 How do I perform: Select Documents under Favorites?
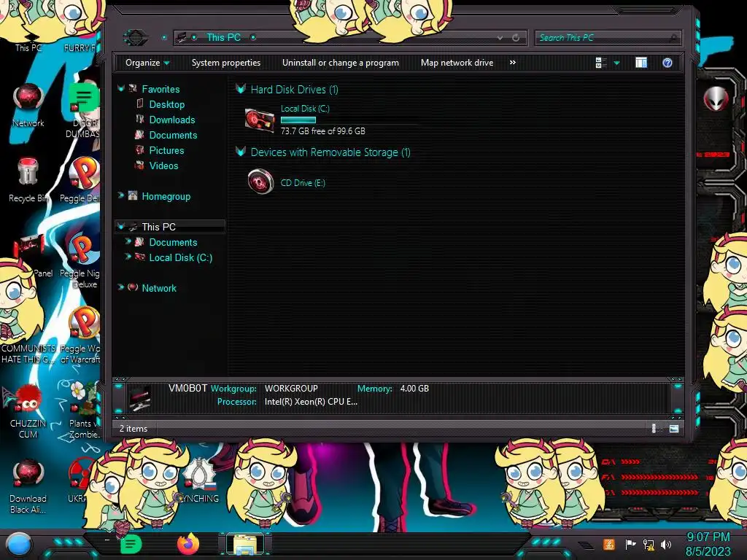(x=173, y=135)
